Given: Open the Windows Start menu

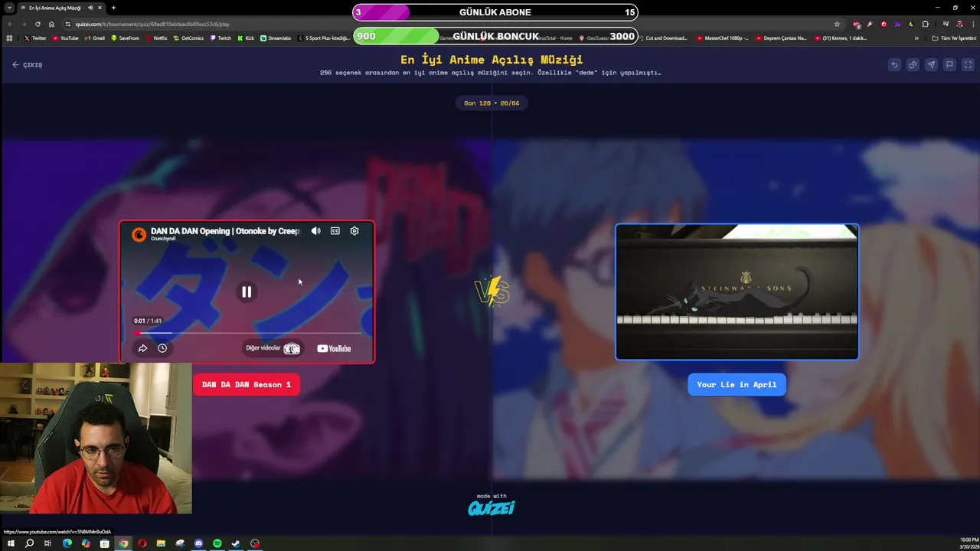Looking at the screenshot, I should [10, 543].
